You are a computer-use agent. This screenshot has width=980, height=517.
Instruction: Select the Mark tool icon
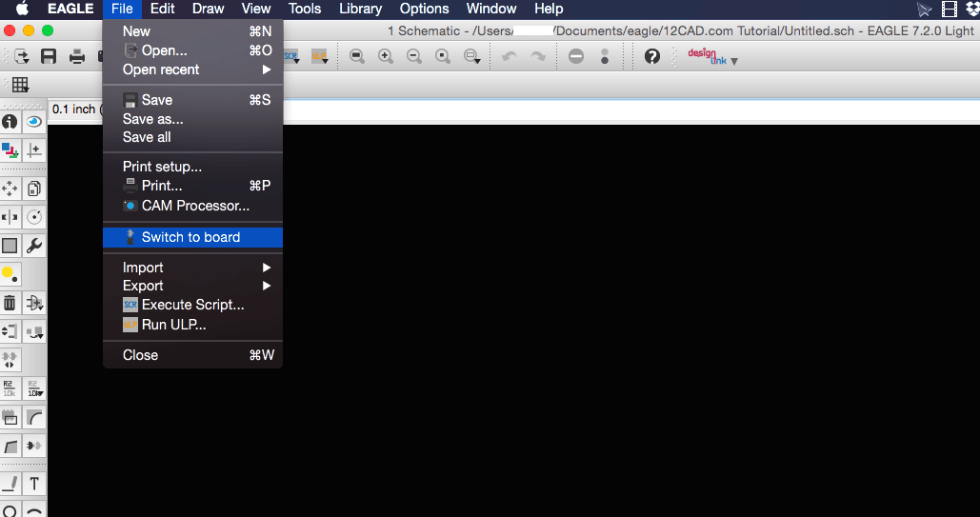point(34,150)
